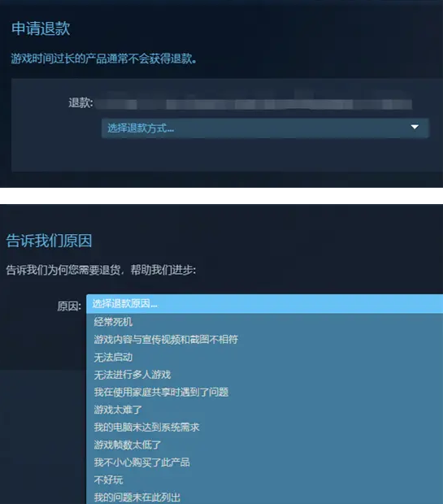Click the refund method dropdown arrow
This screenshot has width=443, height=504.
click(415, 127)
